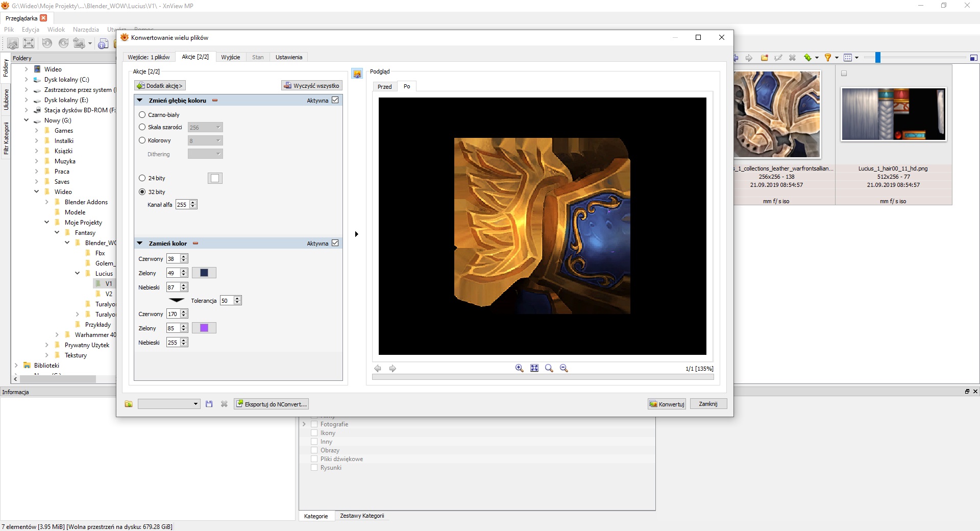This screenshot has height=531, width=980.
Task: Expand the Lucius folder in tree
Action: [78, 274]
